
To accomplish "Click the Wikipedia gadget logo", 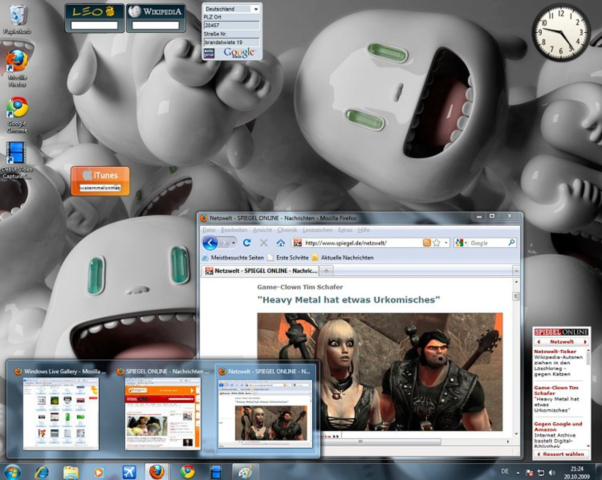I will 155,12.
